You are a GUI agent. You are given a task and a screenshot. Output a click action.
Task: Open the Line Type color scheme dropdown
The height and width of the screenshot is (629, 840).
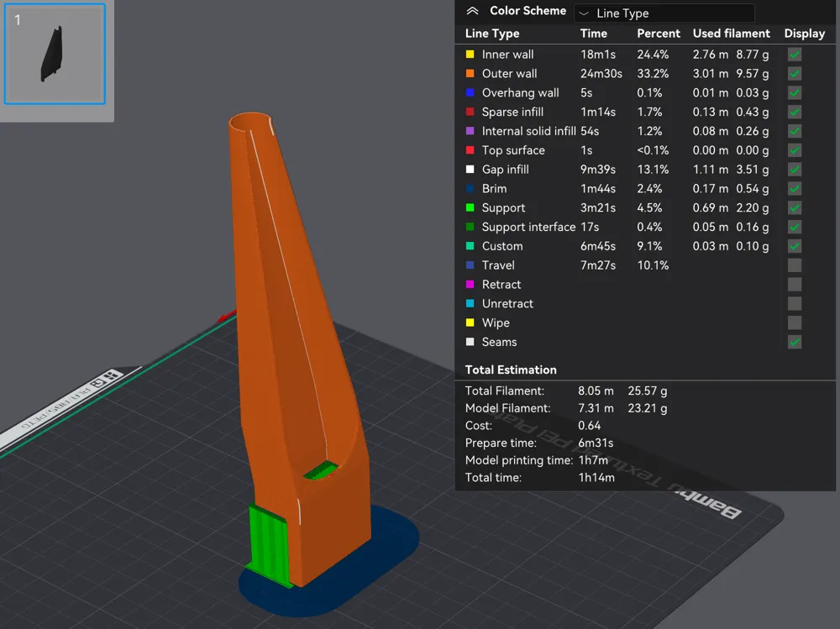click(x=664, y=13)
